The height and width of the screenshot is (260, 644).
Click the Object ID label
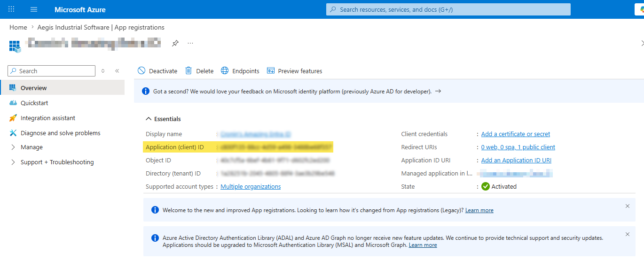(158, 161)
